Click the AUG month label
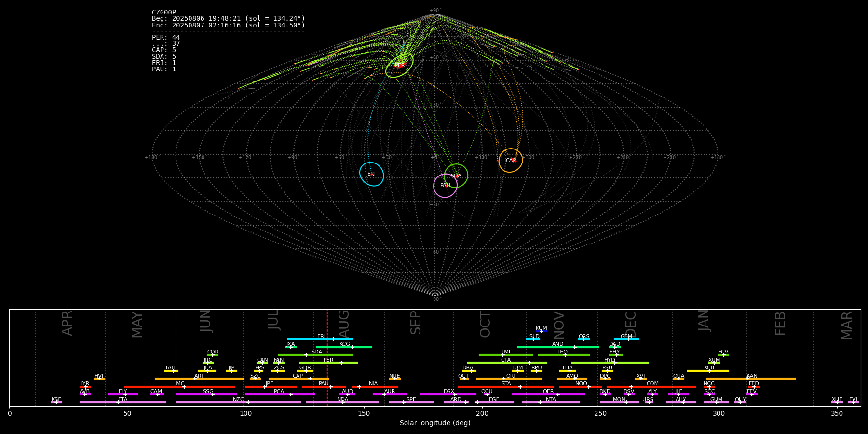Viewport: 868px width, 434px height. pyautogui.click(x=344, y=323)
